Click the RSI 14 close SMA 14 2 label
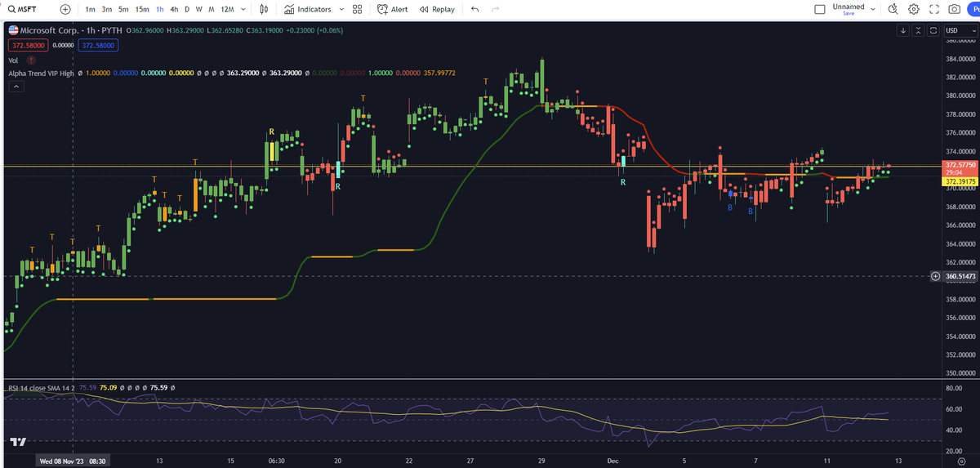Screen dimensions: 980x468 click(41, 387)
